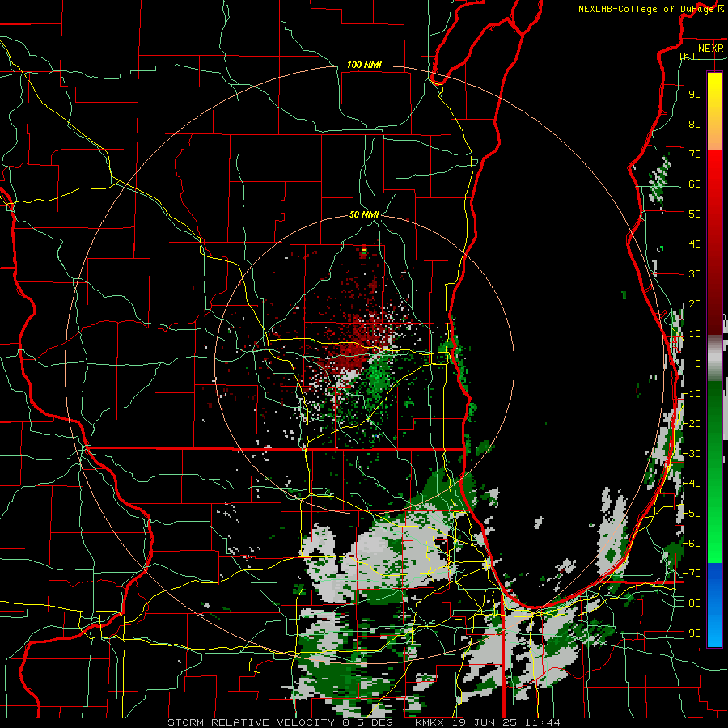Click the positive 70 value on the scale
728x728 pixels.
pyautogui.click(x=695, y=154)
